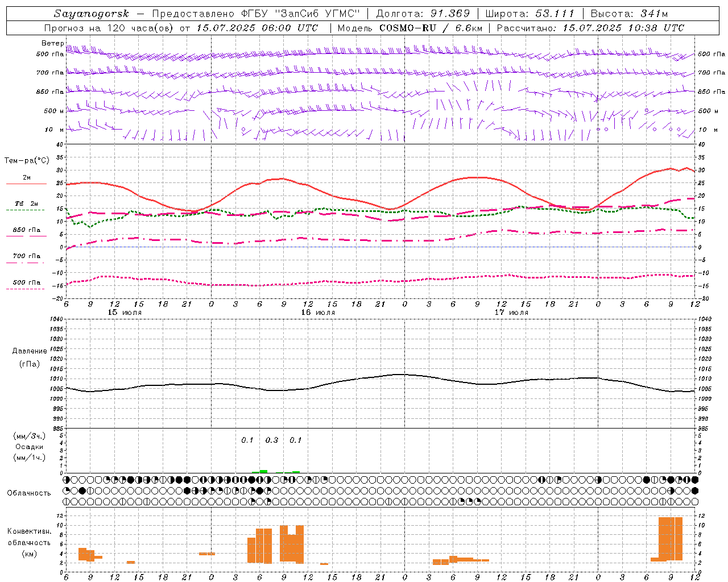This screenshot has height=582, width=728.
Task: Click the 'Давление' pressure panel label
Action: point(30,351)
